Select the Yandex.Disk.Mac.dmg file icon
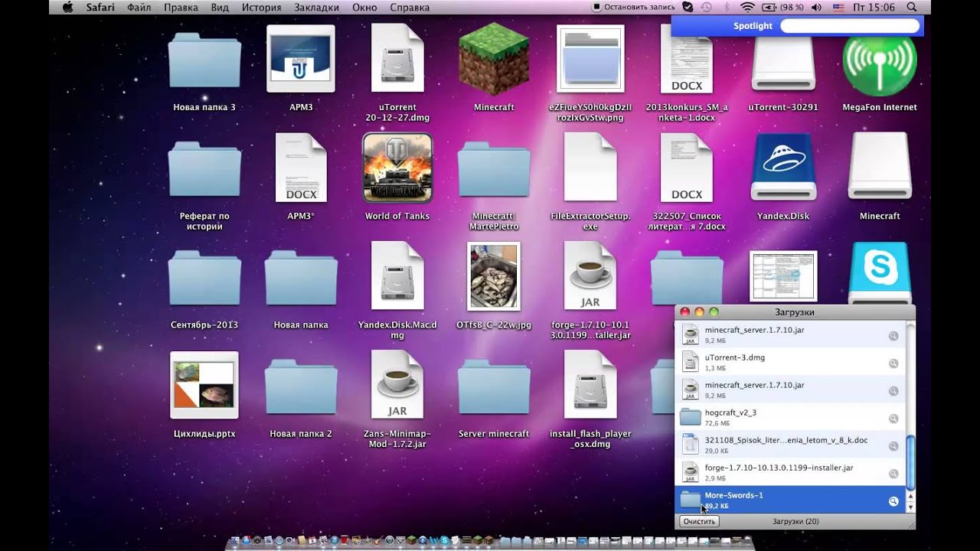The image size is (980, 551). pyautogui.click(x=397, y=275)
